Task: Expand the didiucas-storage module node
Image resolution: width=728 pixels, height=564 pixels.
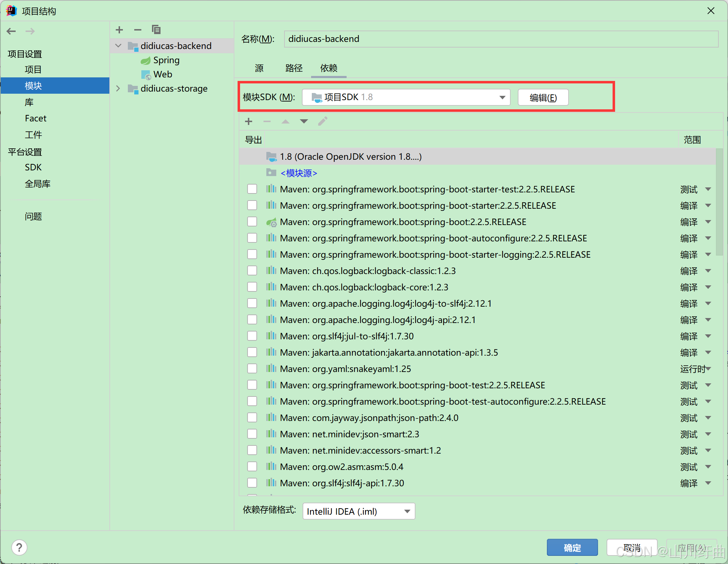Action: pyautogui.click(x=118, y=88)
